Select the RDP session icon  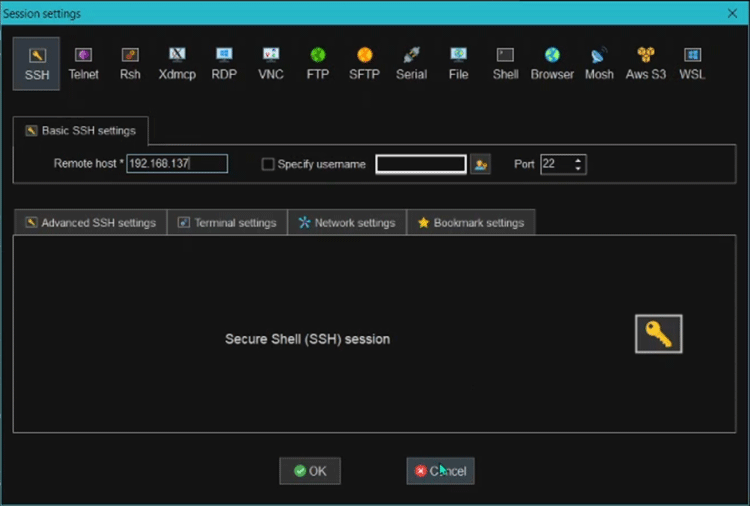pyautogui.click(x=224, y=64)
